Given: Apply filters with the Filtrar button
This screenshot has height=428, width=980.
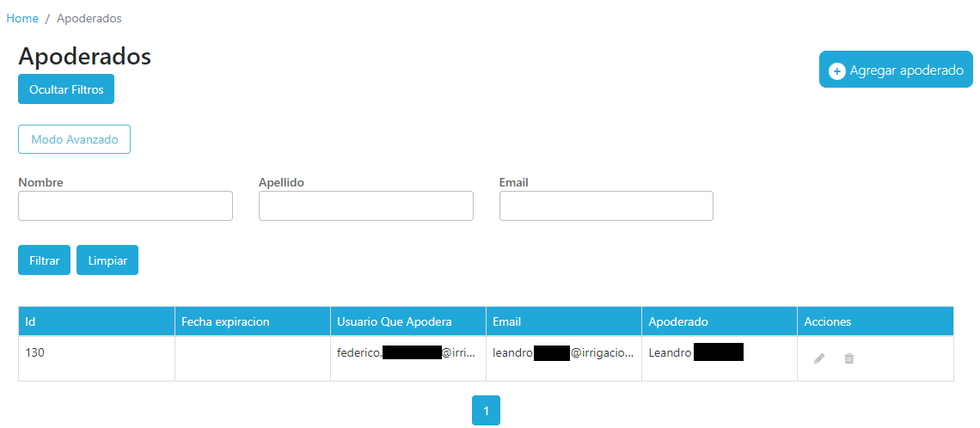Looking at the screenshot, I should coord(44,260).
